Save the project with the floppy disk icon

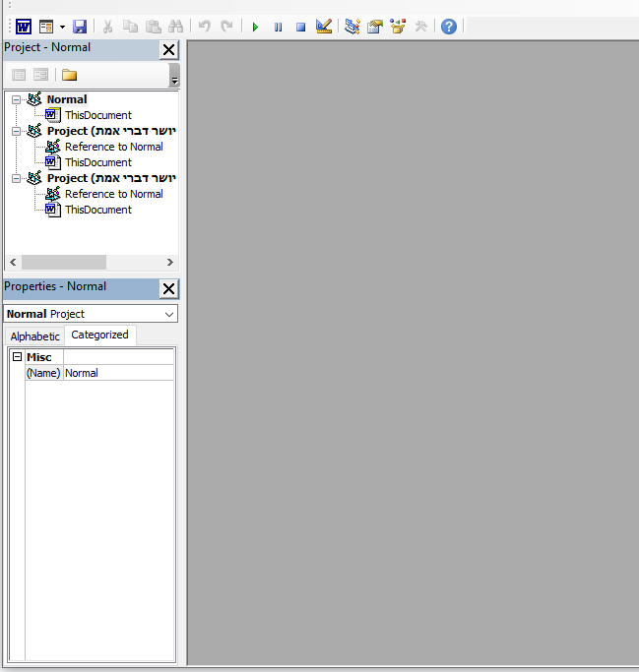click(80, 27)
